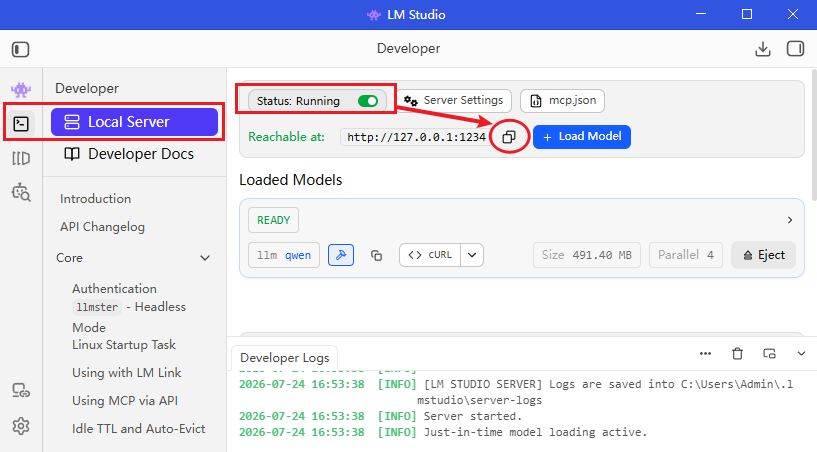Open the Chat robot icon in sidebar
The image size is (817, 452).
pos(21,90)
